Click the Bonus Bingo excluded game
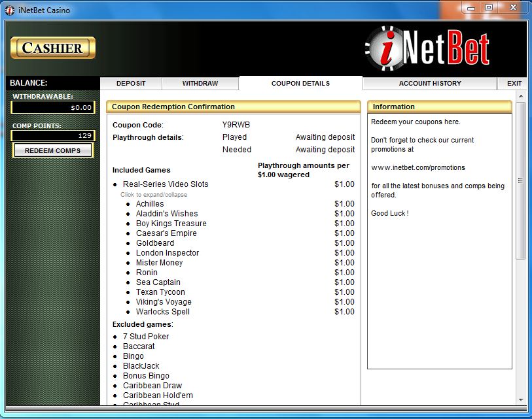 [146, 376]
